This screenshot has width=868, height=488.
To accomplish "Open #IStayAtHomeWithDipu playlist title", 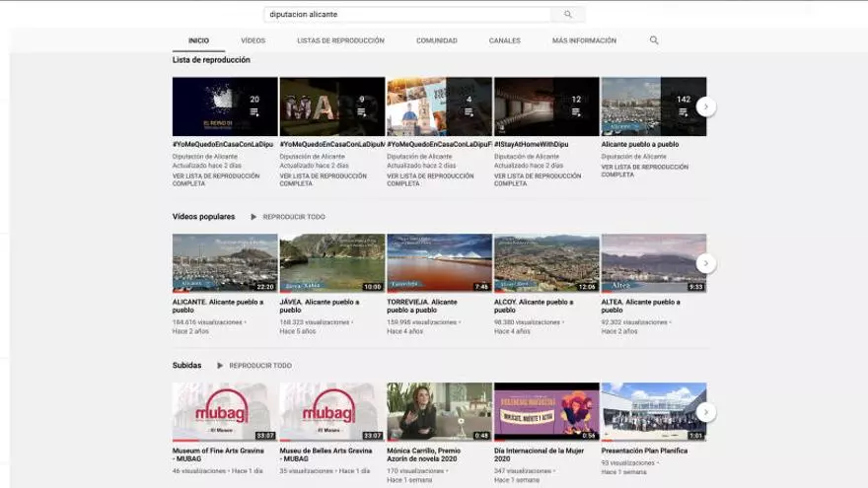I will (x=532, y=144).
